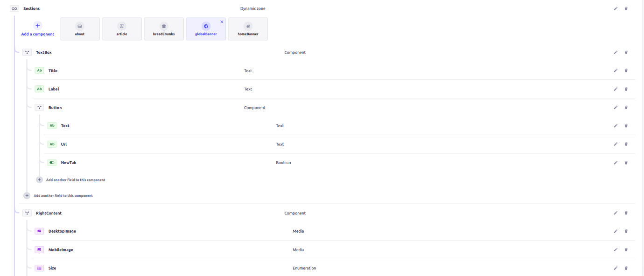Viewport: 644px width, 276px height.
Task: Add another field to the Button component
Action: (76, 179)
